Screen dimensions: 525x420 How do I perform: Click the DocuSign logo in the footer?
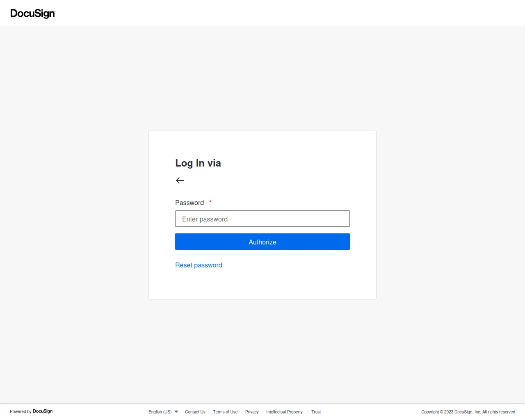click(43, 411)
